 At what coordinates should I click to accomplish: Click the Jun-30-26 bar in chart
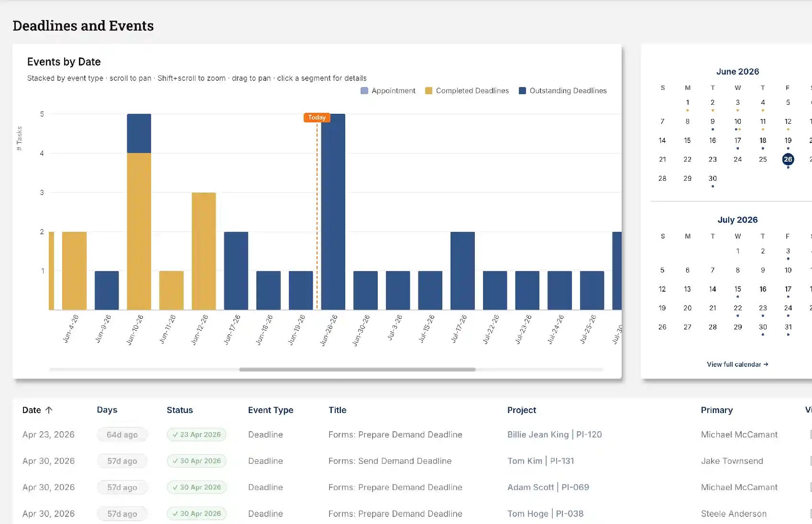pos(365,290)
